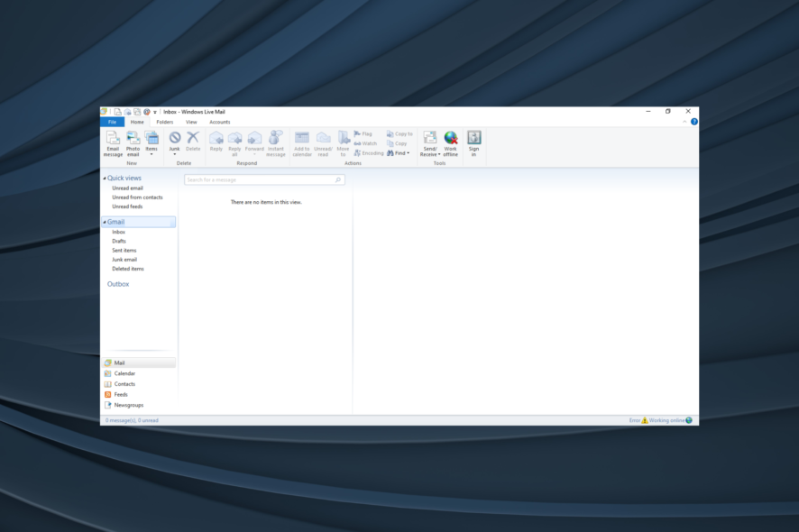Viewport: 799px width, 532px height.
Task: Switch to the View tab
Action: pyautogui.click(x=191, y=122)
